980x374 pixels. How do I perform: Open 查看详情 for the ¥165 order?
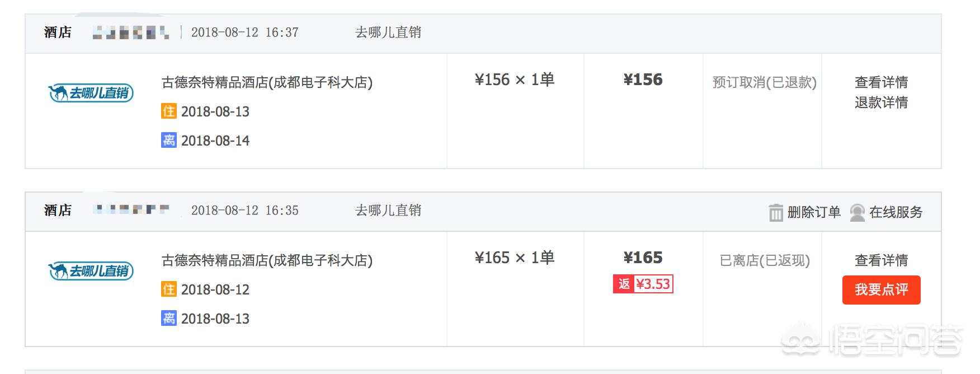881,260
